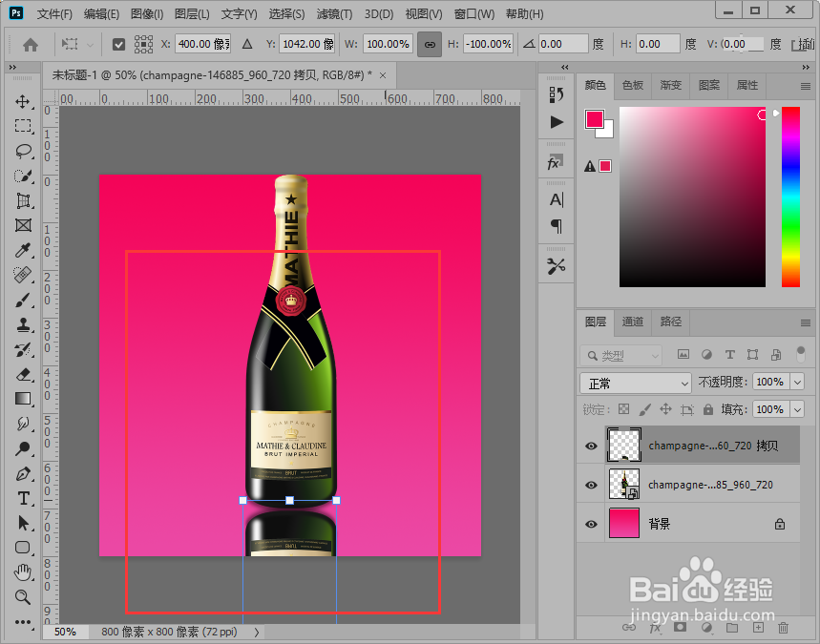
Task: Select the Eraser tool
Action: click(x=23, y=374)
